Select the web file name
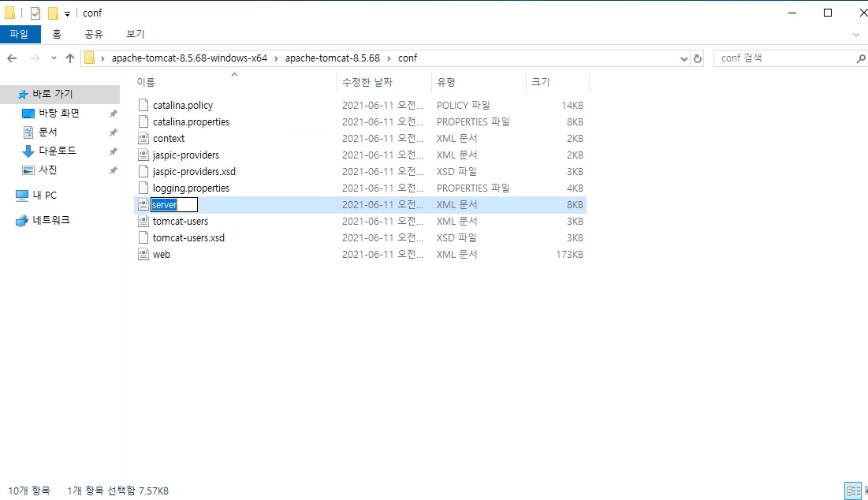The image size is (868, 500). [x=162, y=255]
